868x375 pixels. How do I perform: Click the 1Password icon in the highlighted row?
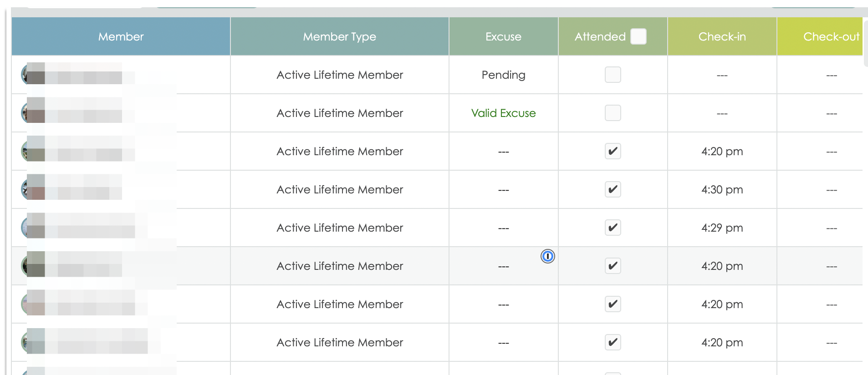[547, 257]
